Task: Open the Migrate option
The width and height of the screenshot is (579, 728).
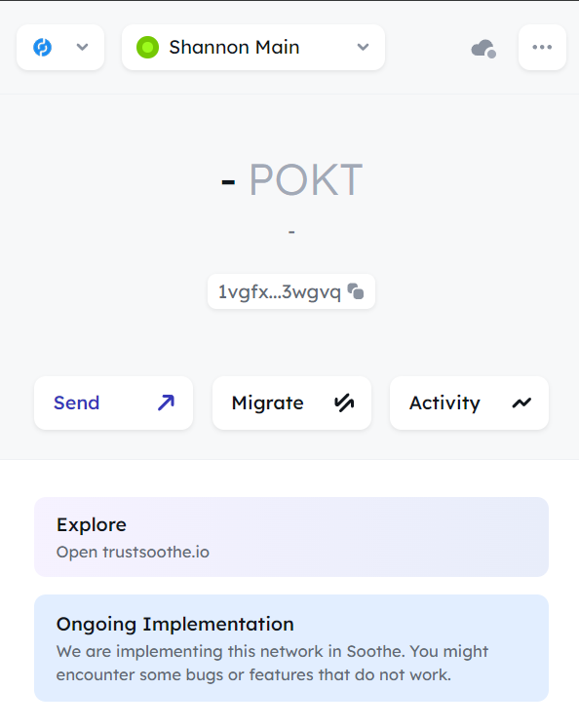Action: coord(291,402)
